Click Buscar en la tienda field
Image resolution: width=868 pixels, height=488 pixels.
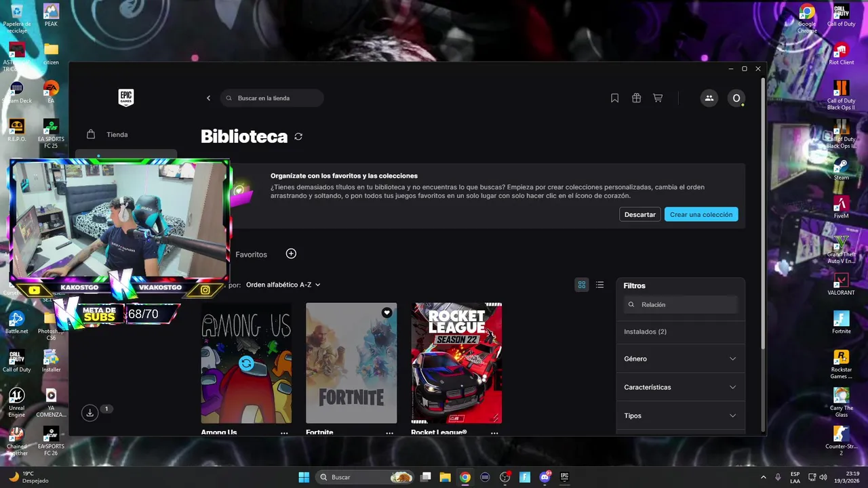(x=272, y=98)
